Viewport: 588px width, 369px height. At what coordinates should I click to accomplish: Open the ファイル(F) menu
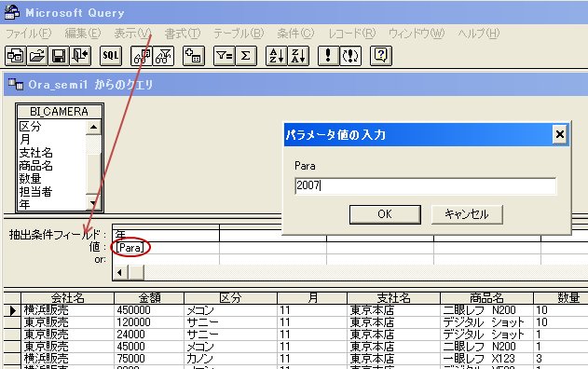(29, 34)
